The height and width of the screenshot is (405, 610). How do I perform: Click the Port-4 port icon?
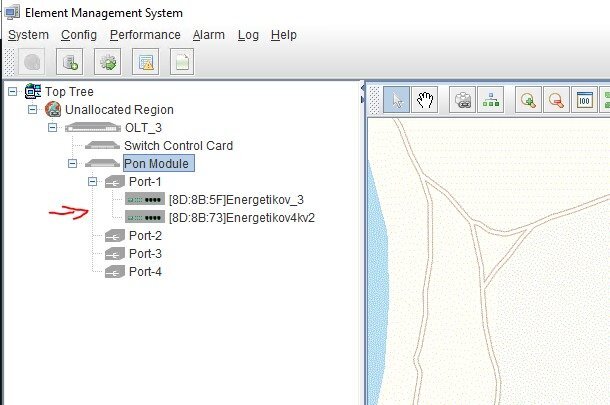115,272
